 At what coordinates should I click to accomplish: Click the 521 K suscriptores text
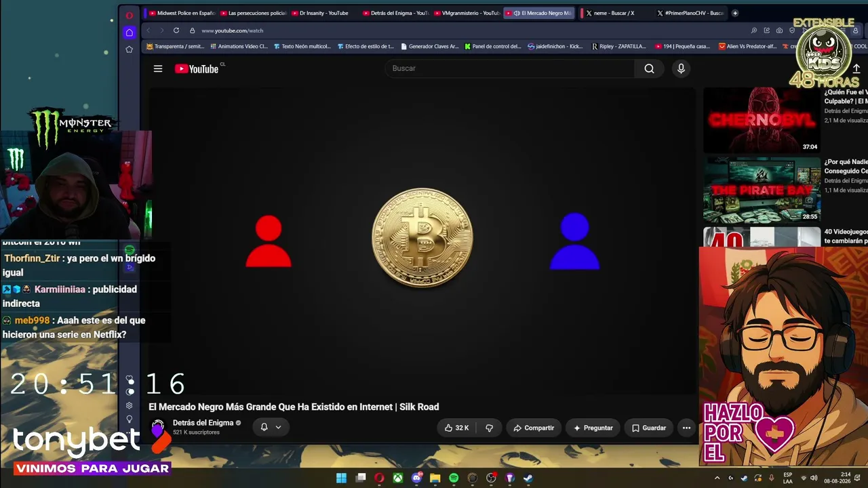coord(196,432)
